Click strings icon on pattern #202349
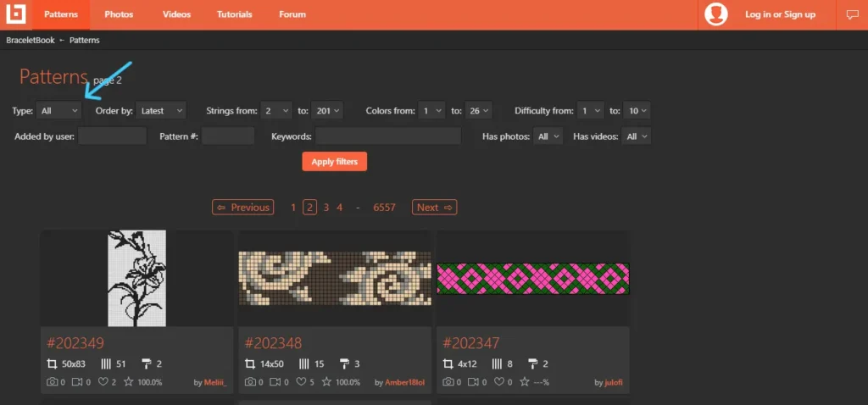This screenshot has width=868, height=405. point(106,363)
